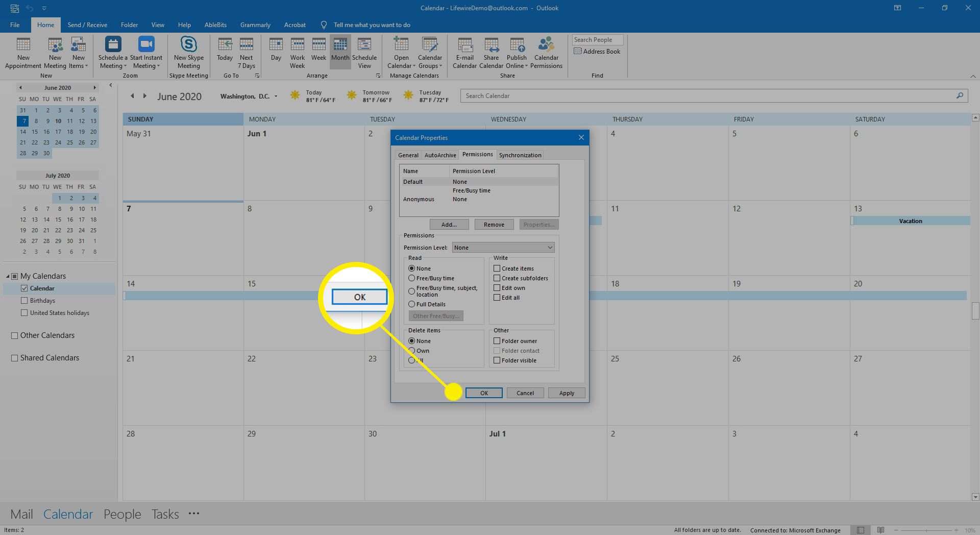Click the Add... button

[x=449, y=225]
